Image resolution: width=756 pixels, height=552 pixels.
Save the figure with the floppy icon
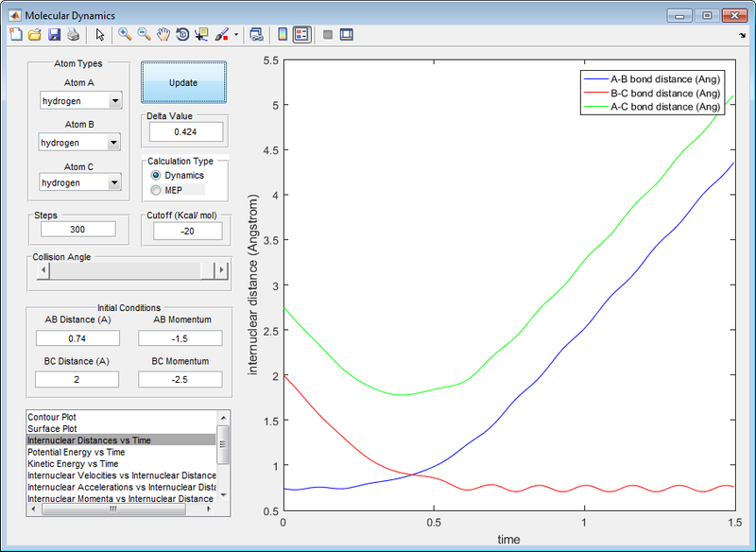pyautogui.click(x=54, y=35)
